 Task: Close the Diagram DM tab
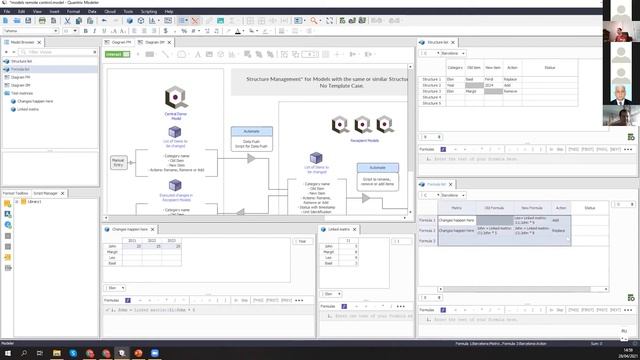click(x=169, y=42)
